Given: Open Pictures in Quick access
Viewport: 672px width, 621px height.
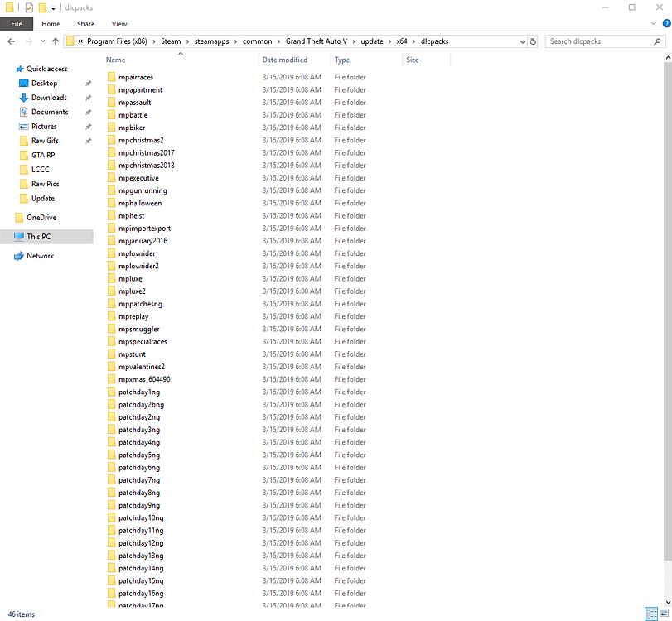Looking at the screenshot, I should coord(44,127).
